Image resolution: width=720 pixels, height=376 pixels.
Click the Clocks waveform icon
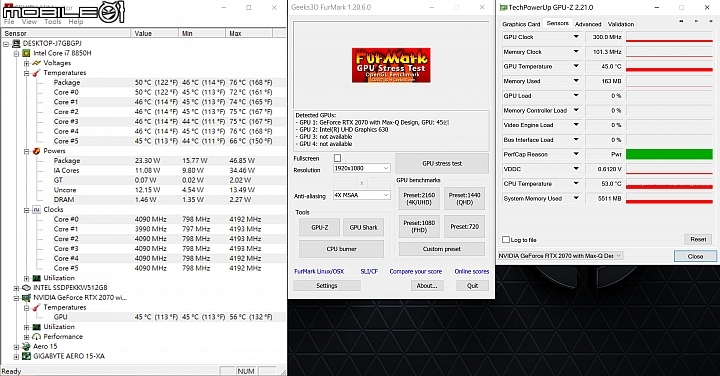click(36, 209)
